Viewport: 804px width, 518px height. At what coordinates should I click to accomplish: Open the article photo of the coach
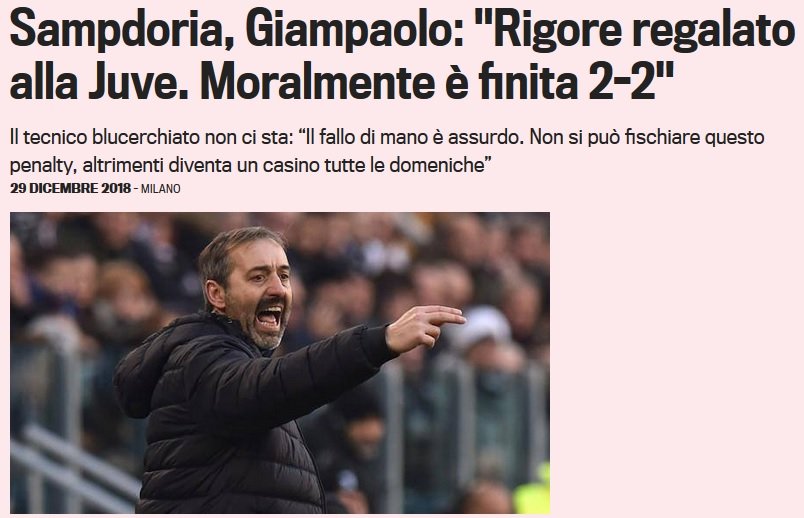280,363
